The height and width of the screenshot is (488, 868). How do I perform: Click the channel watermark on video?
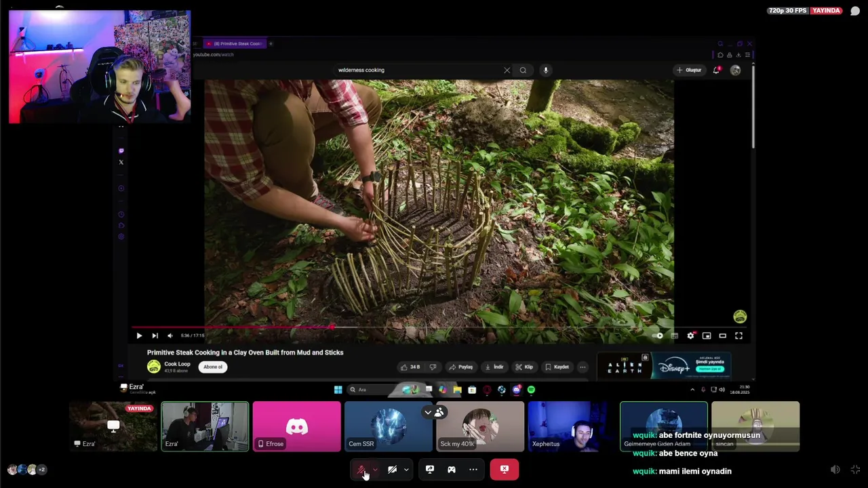click(740, 317)
